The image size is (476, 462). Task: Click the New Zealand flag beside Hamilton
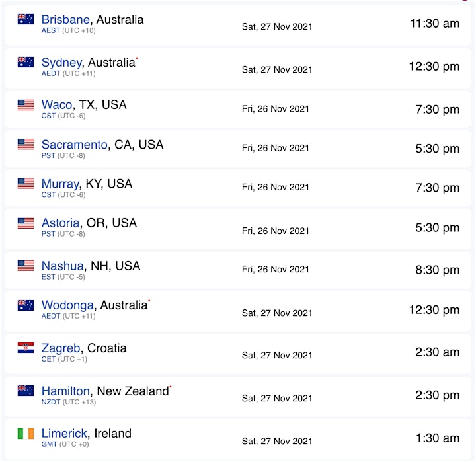tap(26, 391)
